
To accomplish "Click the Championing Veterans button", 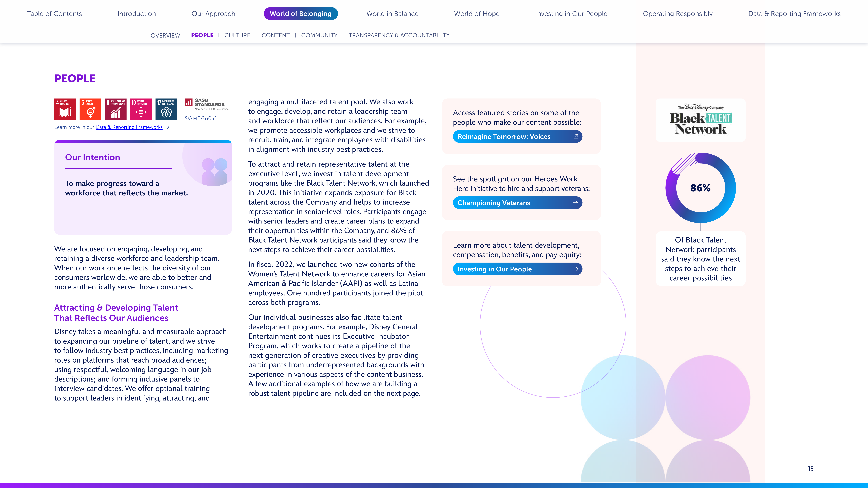I will click(x=518, y=203).
